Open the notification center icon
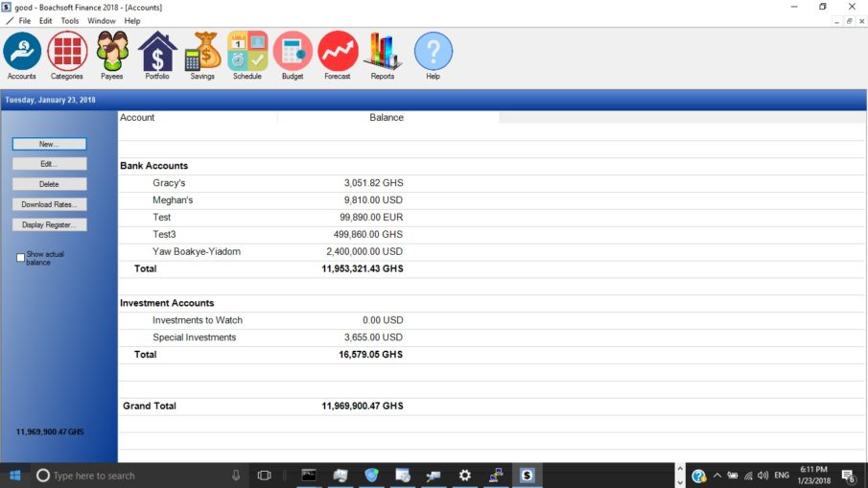 (x=848, y=476)
